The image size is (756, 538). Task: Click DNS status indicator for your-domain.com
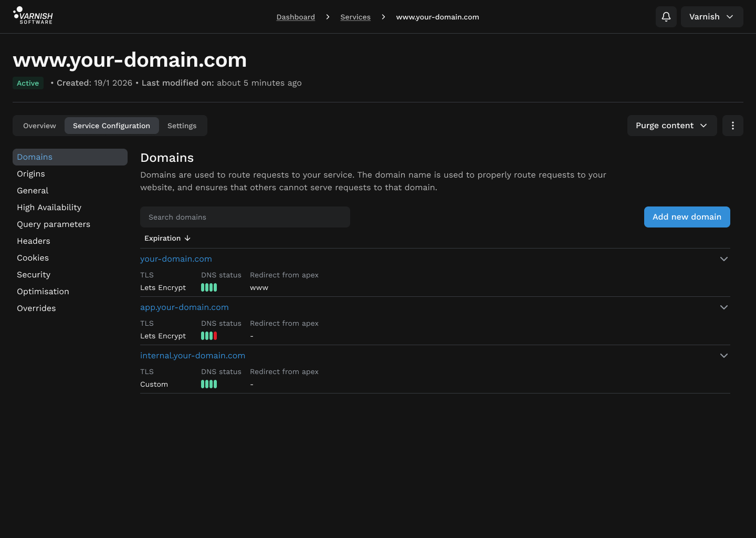209,287
